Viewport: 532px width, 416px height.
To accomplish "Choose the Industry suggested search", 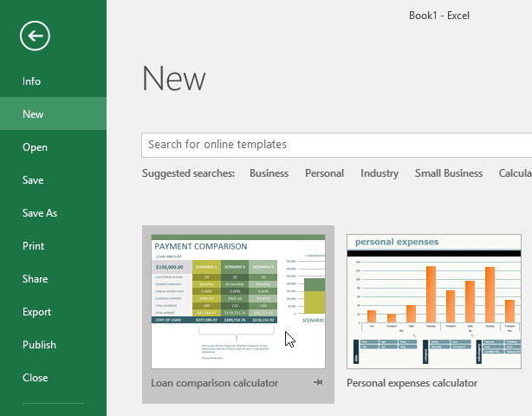I will pos(380,173).
